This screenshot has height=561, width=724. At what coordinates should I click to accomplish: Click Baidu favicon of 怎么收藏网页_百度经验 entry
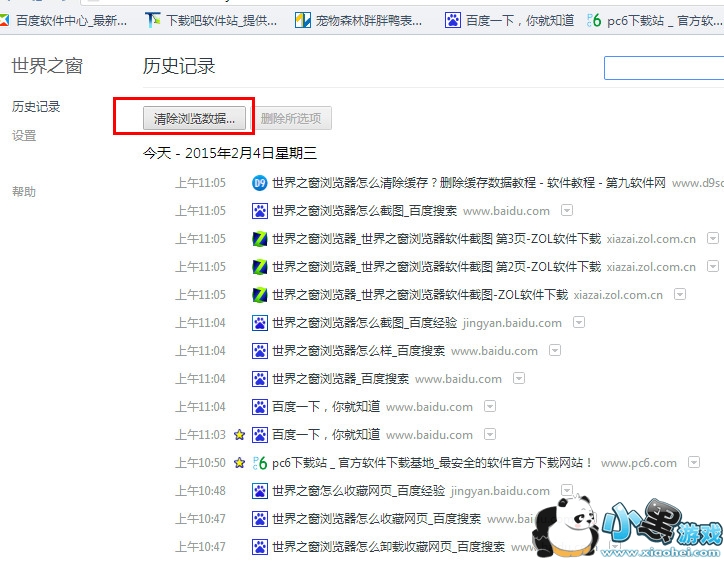[259, 491]
